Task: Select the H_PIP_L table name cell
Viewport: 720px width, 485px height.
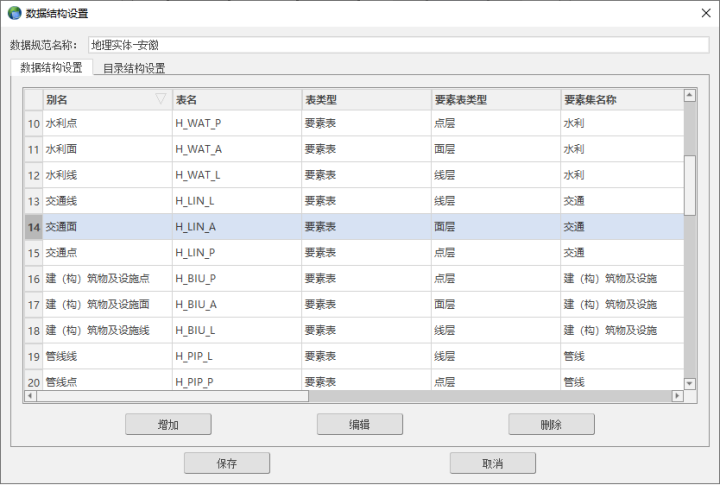Action: (x=236, y=357)
